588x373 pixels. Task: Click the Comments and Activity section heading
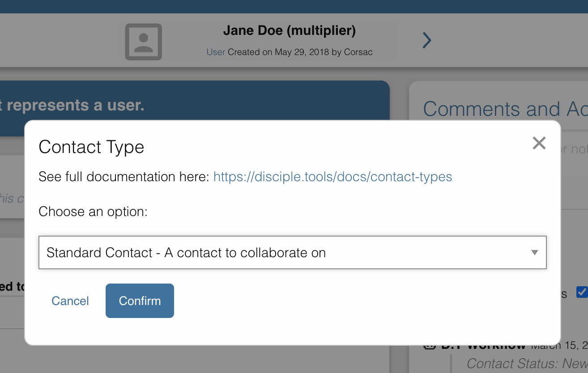[x=505, y=109]
